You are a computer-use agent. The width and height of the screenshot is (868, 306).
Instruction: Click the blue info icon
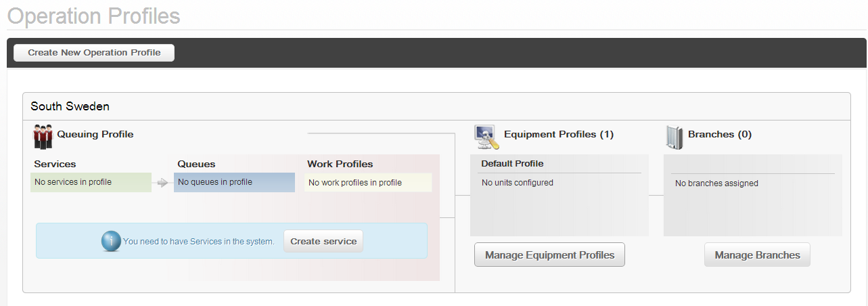[111, 241]
